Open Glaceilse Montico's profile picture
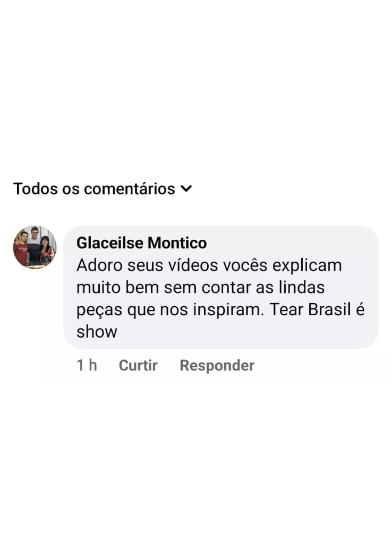The image size is (392, 549). 35,247
